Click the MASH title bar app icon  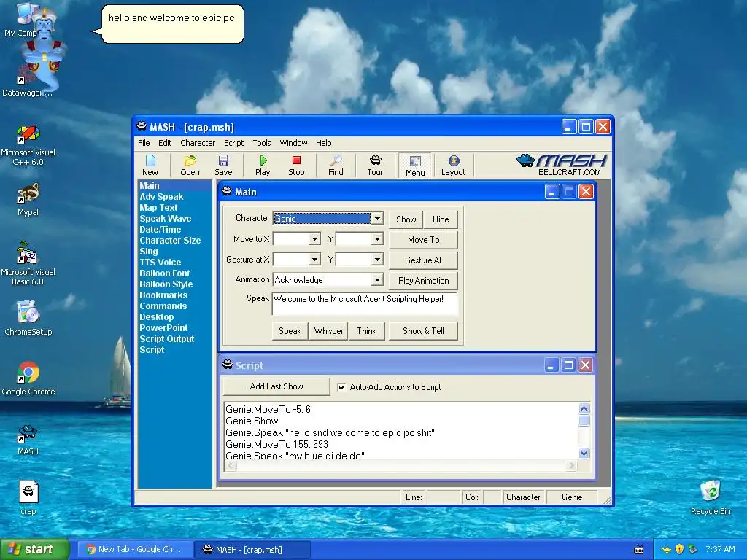coord(142,126)
